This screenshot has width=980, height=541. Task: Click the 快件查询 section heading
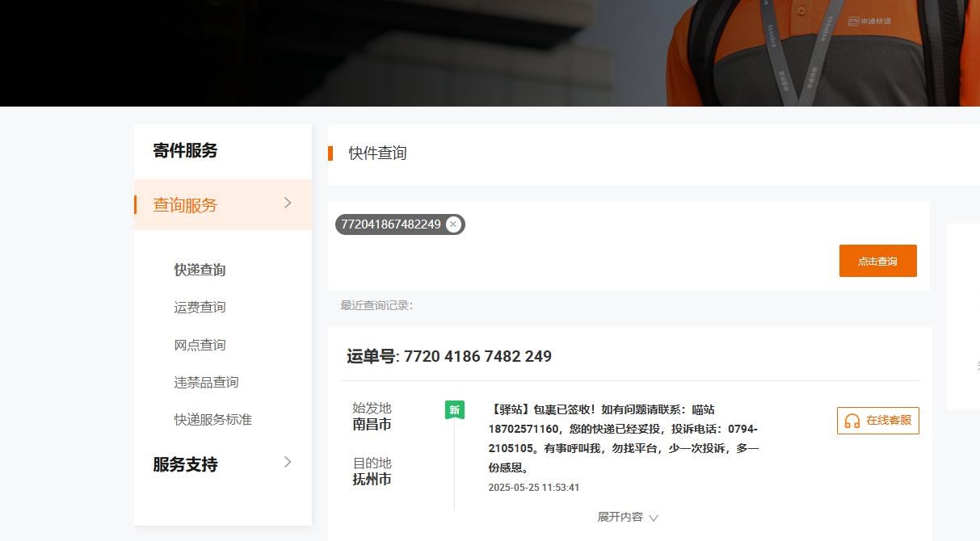coord(377,153)
